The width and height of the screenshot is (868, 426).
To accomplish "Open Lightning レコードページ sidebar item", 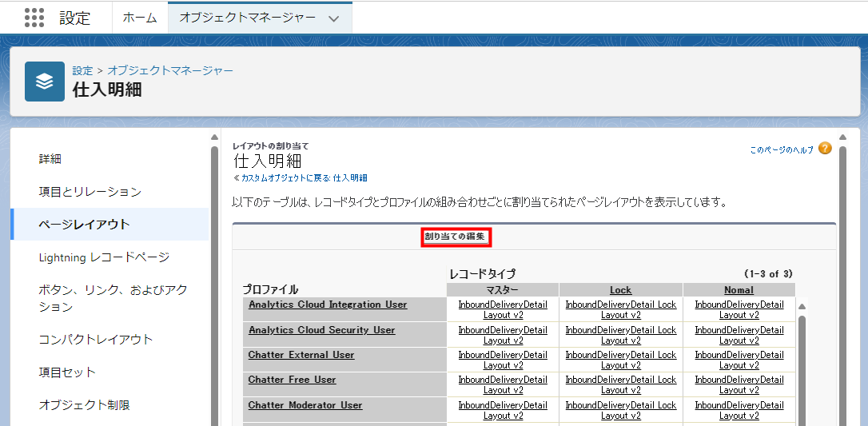I will coord(104,257).
